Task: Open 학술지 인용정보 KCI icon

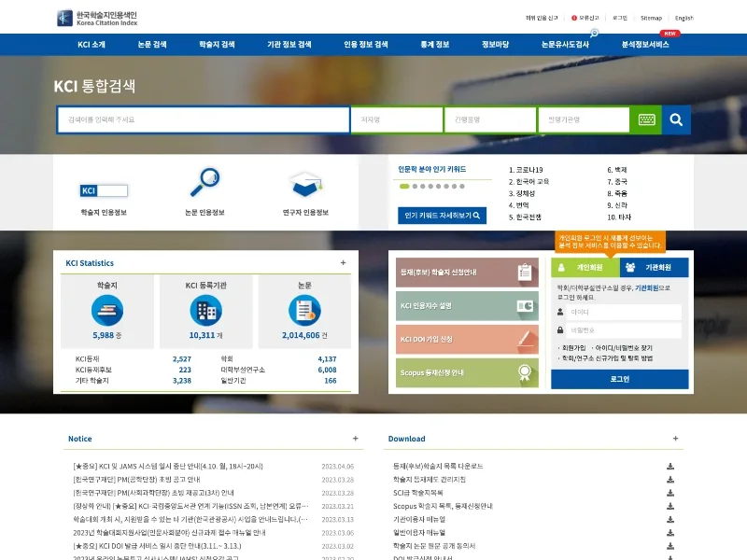Action: coord(104,191)
